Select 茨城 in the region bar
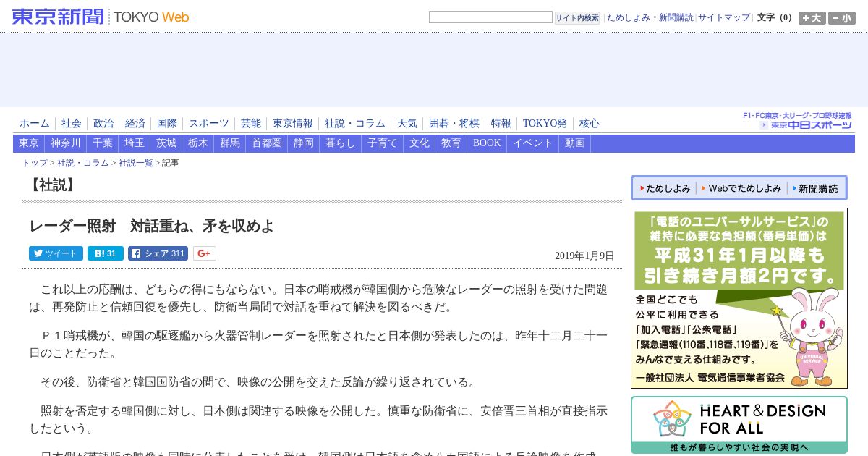The width and height of the screenshot is (868, 456). tap(166, 143)
